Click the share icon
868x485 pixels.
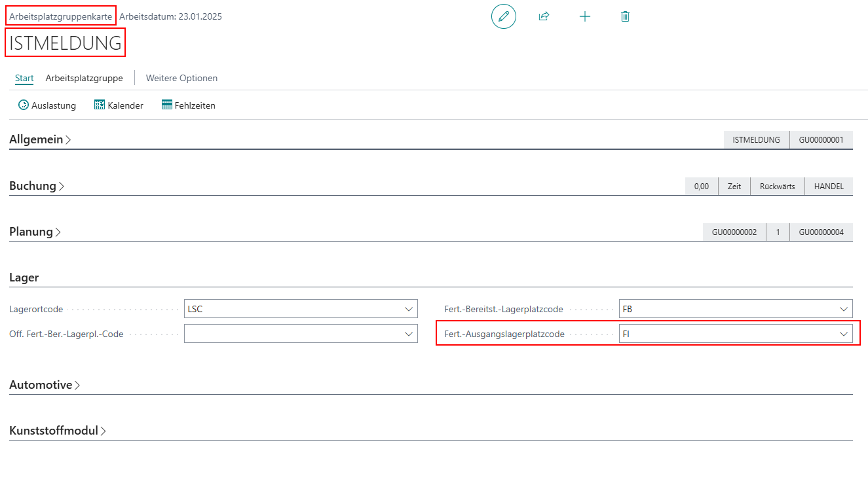544,16
